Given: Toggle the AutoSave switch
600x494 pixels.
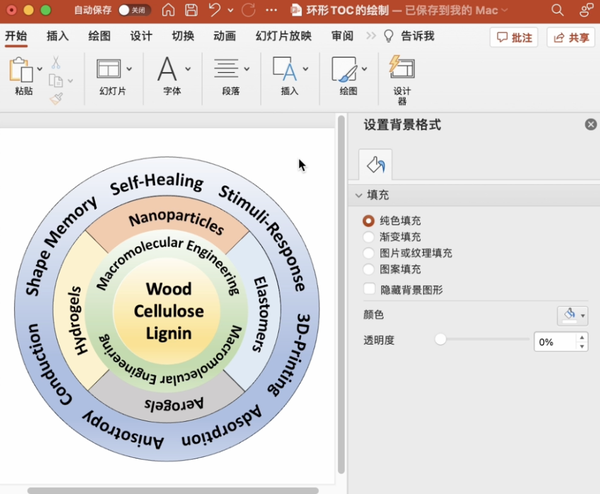Looking at the screenshot, I should coord(134,10).
